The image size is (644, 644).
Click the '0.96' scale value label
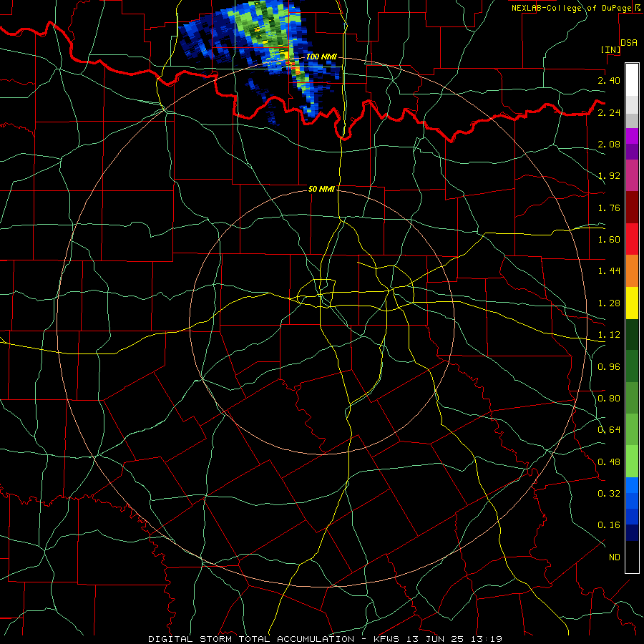click(609, 367)
